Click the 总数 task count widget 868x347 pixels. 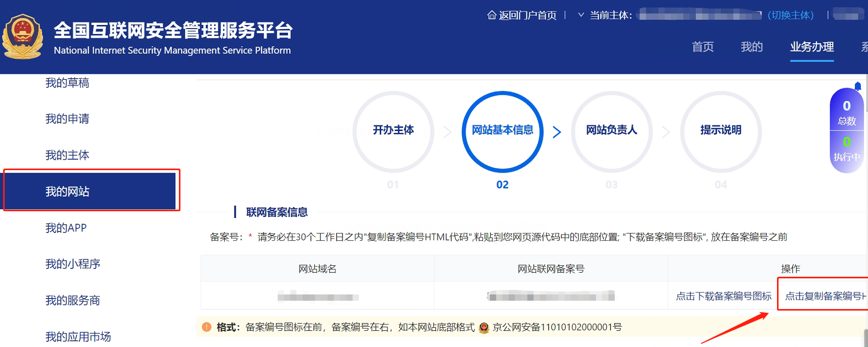(847, 112)
